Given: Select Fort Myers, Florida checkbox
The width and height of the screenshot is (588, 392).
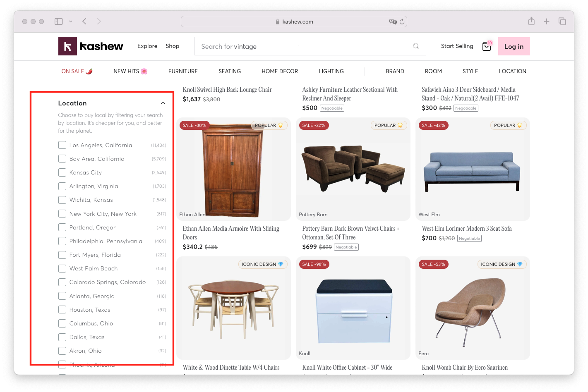Looking at the screenshot, I should tap(62, 255).
